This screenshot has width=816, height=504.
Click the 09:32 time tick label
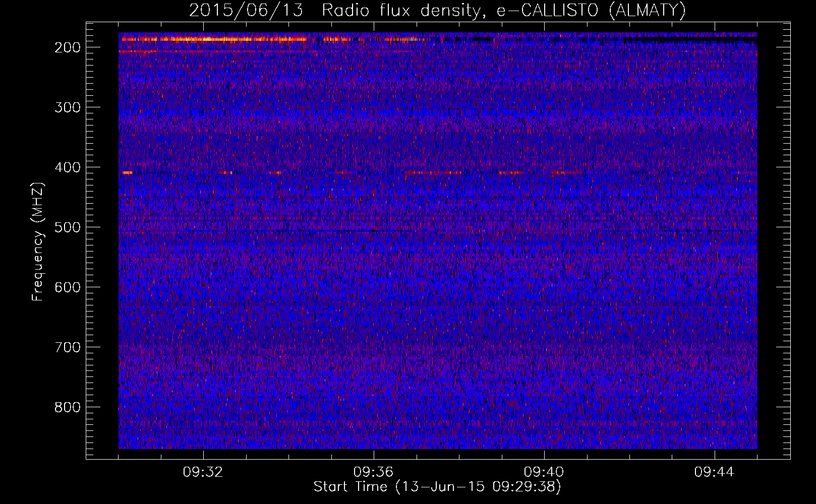pos(203,472)
